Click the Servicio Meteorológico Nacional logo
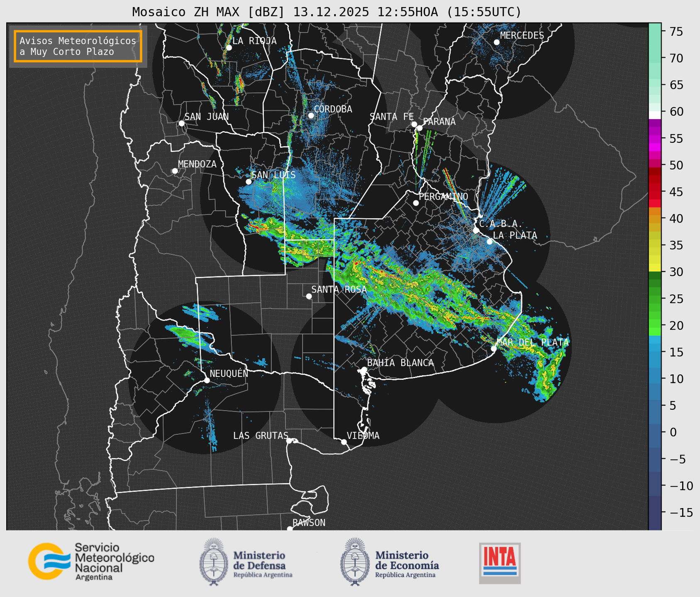 point(91,561)
